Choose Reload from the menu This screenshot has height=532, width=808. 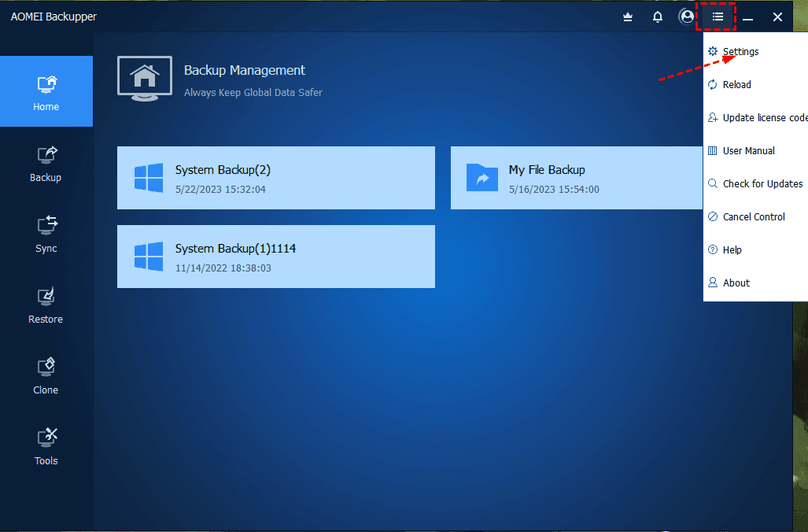736,85
